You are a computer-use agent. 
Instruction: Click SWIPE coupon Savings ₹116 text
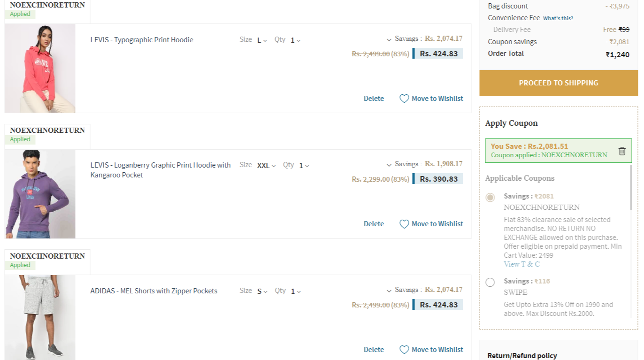point(527,281)
